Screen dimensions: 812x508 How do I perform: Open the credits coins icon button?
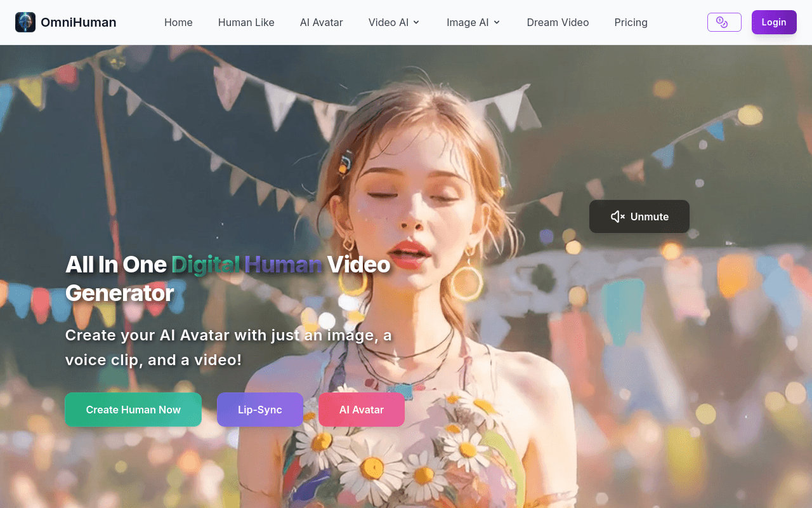pos(724,22)
